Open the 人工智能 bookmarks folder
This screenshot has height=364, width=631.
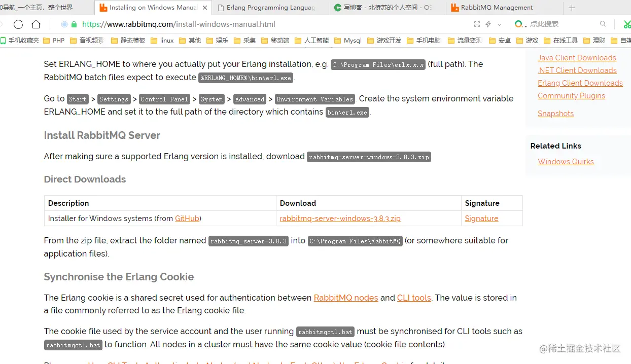(x=311, y=41)
